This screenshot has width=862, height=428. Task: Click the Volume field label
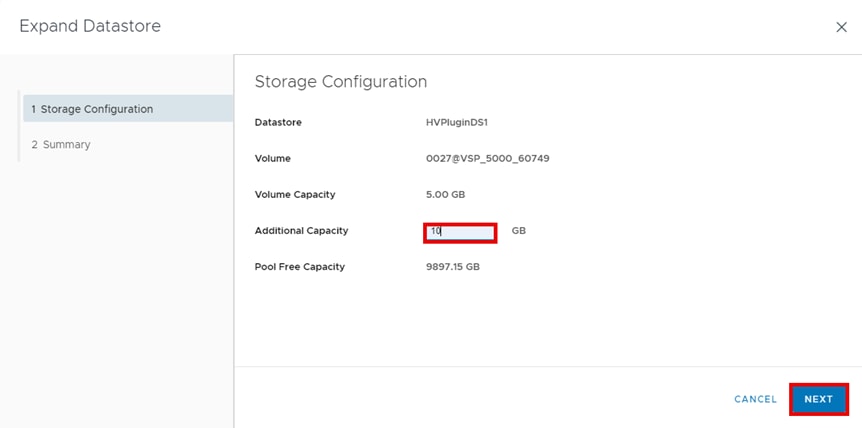[x=273, y=159]
